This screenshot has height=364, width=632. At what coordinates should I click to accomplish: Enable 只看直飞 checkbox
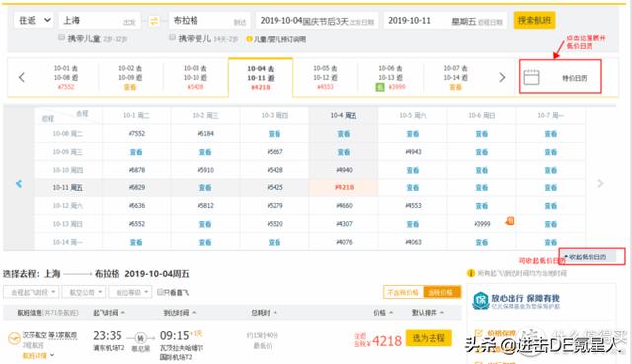(160, 292)
